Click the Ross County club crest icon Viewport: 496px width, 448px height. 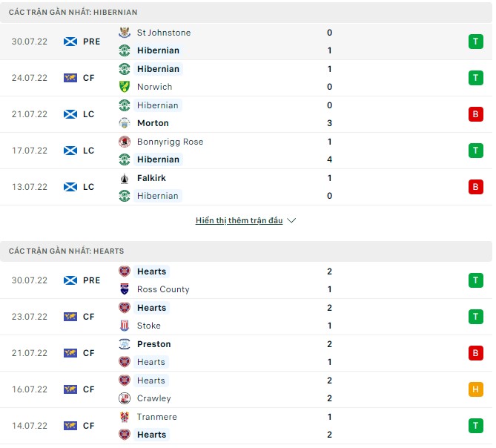[125, 289]
